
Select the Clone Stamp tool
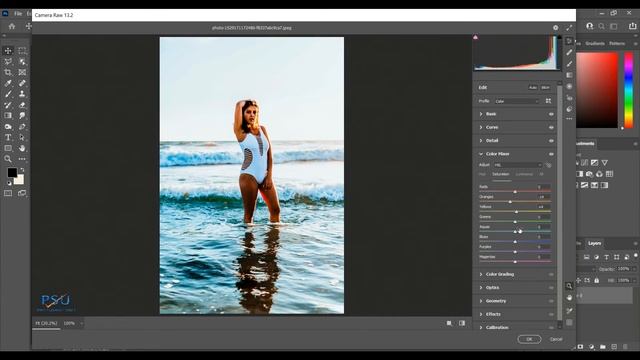(x=22, y=94)
